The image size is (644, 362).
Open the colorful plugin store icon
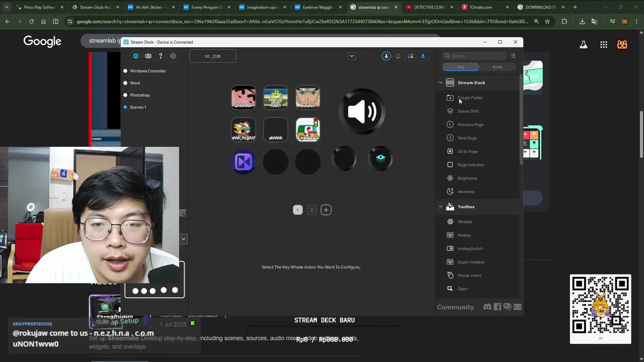pos(411,56)
